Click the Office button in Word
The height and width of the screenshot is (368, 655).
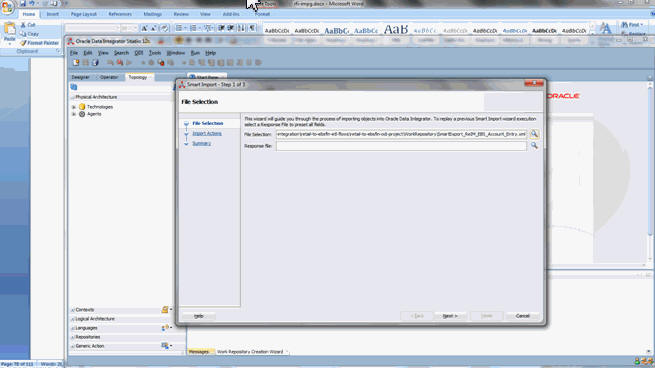coord(8,8)
